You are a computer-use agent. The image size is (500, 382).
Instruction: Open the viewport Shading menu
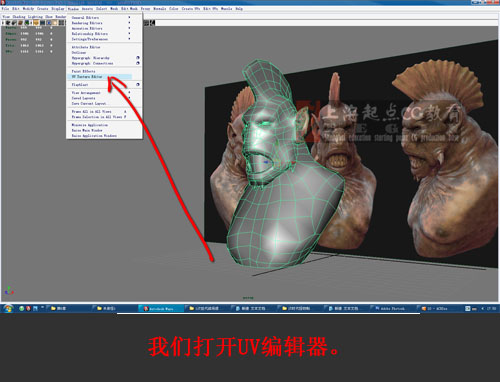click(19, 17)
